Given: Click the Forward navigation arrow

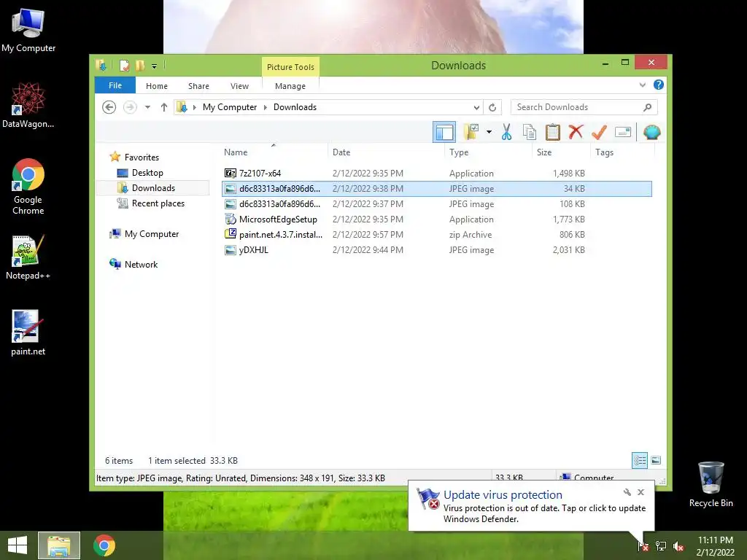Looking at the screenshot, I should tap(130, 107).
